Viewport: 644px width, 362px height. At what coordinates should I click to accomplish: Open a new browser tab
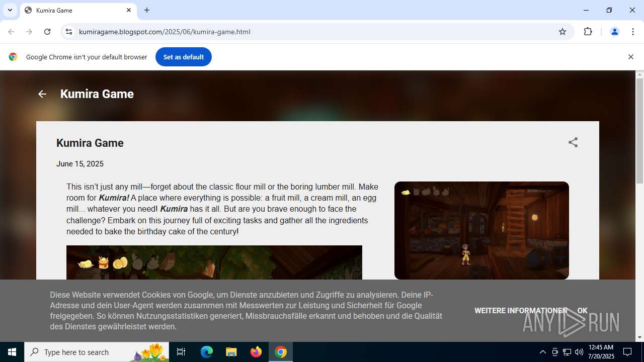[147, 10]
